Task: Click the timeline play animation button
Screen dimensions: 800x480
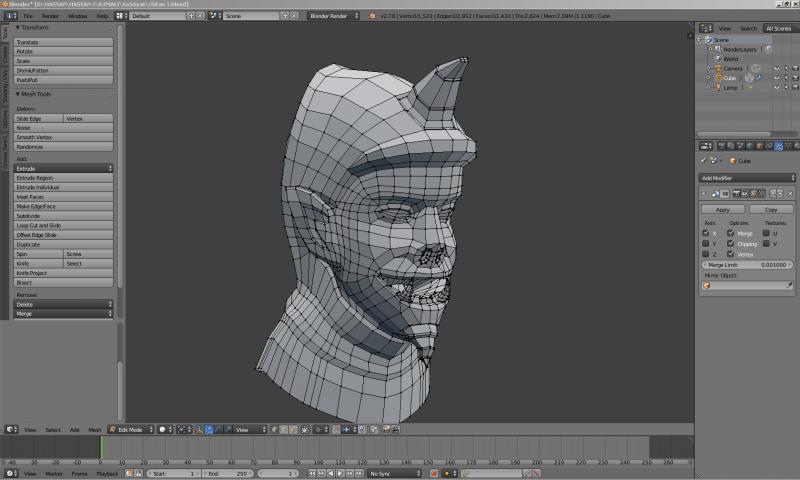Action: tap(340, 473)
